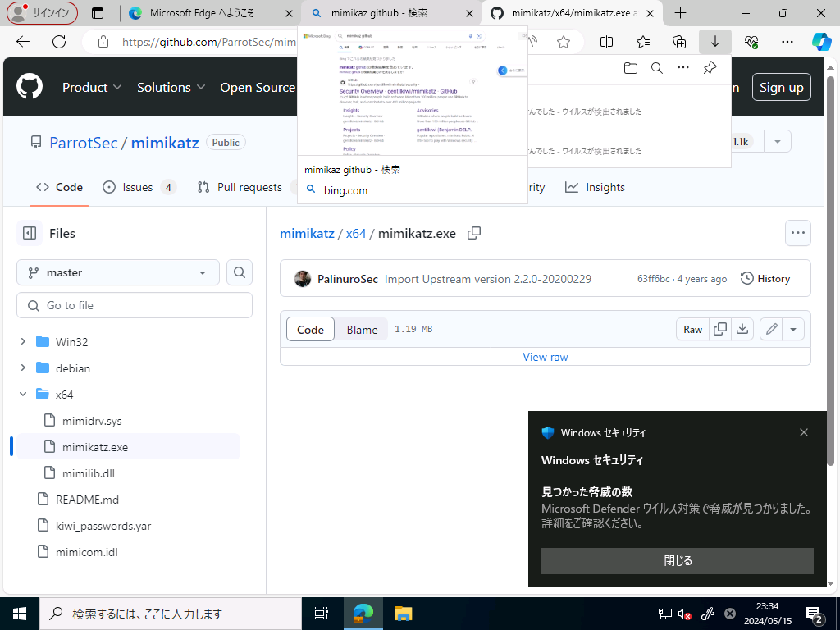
Task: Pin the downloads panel
Action: [710, 68]
